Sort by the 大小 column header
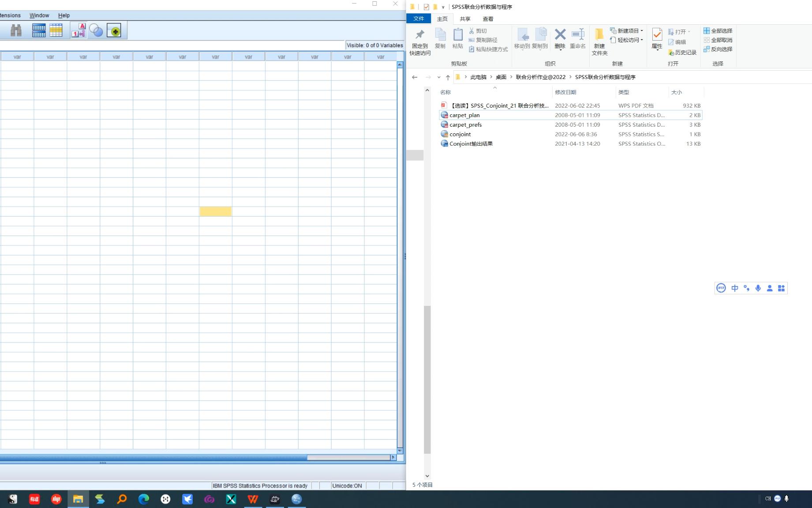The image size is (812, 508). (686, 92)
